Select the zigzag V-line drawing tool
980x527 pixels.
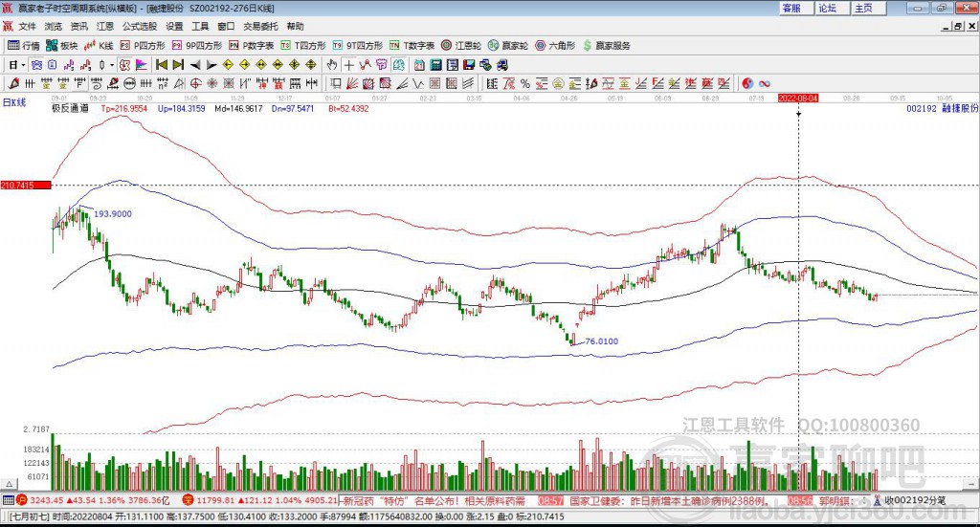coord(419,83)
